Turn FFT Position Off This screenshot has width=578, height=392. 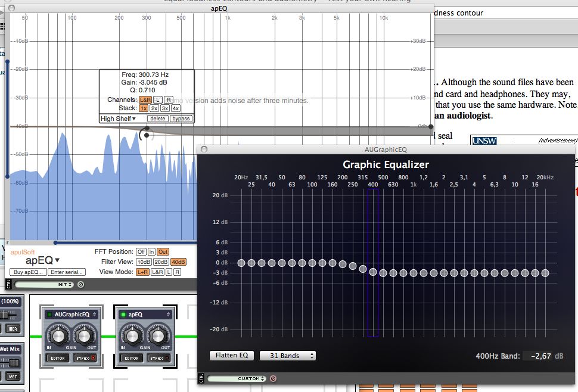[x=141, y=251]
